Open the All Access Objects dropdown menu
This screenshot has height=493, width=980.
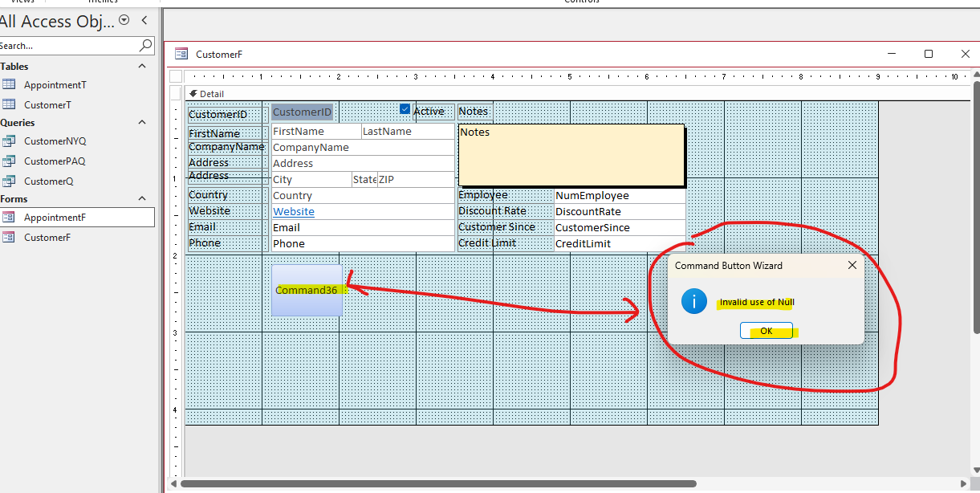pyautogui.click(x=124, y=20)
